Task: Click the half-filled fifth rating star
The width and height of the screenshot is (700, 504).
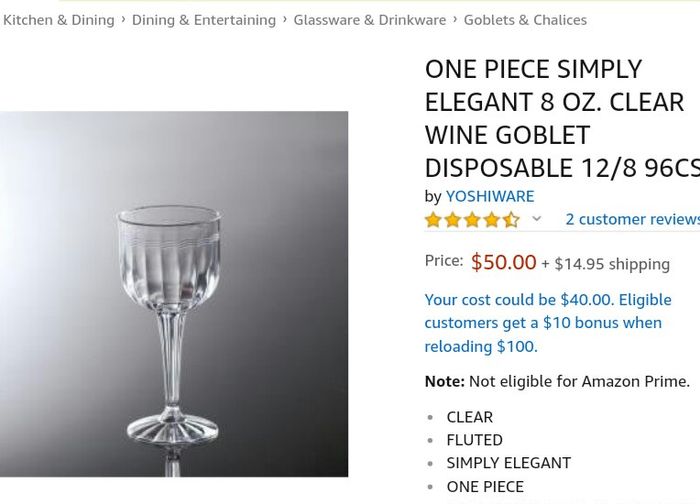Action: click(511, 220)
